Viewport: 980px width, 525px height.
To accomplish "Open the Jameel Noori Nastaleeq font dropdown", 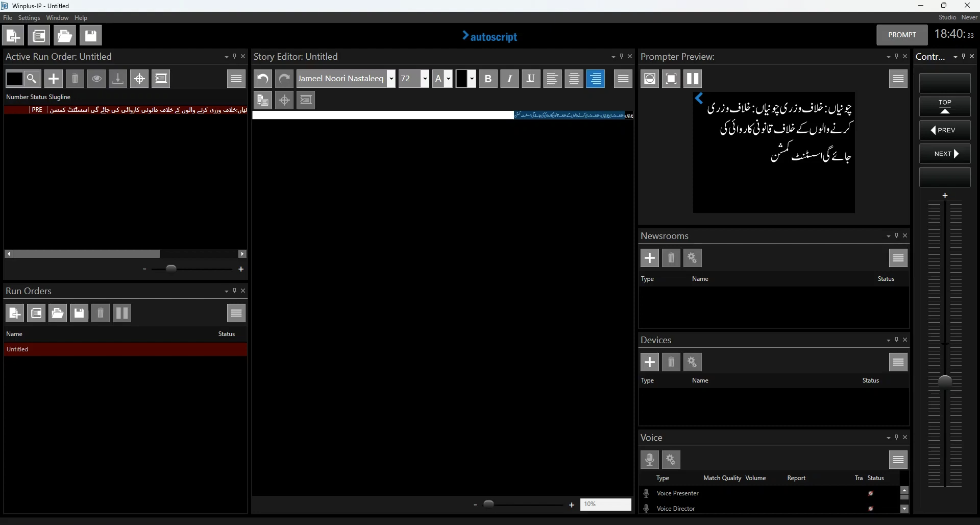I will 391,78.
